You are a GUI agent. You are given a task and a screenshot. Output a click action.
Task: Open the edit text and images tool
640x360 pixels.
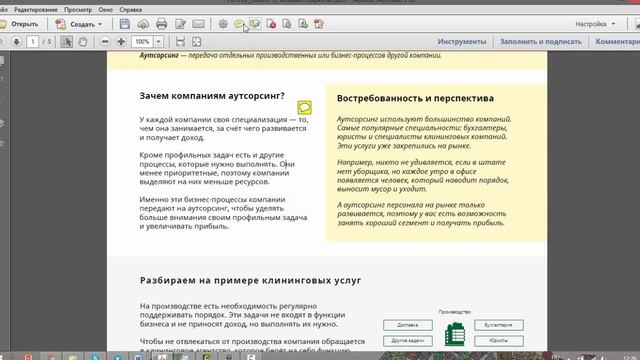180,24
